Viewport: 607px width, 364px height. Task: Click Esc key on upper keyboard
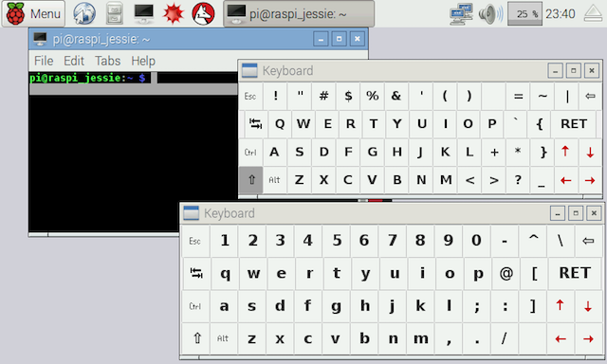(x=250, y=96)
